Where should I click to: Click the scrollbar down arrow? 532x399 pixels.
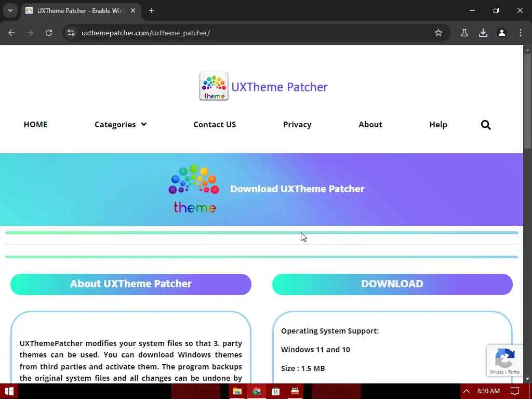pyautogui.click(x=527, y=379)
